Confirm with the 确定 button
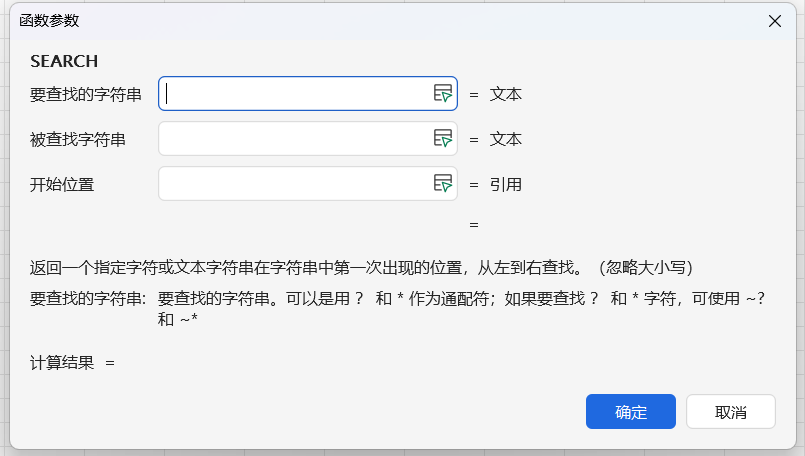805x456 pixels. [x=630, y=412]
